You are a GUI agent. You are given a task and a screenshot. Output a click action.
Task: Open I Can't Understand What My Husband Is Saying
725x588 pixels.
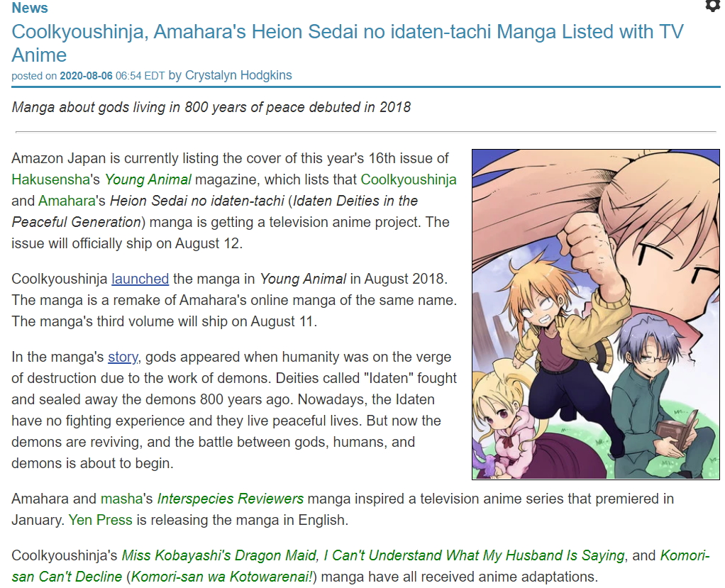[473, 555]
